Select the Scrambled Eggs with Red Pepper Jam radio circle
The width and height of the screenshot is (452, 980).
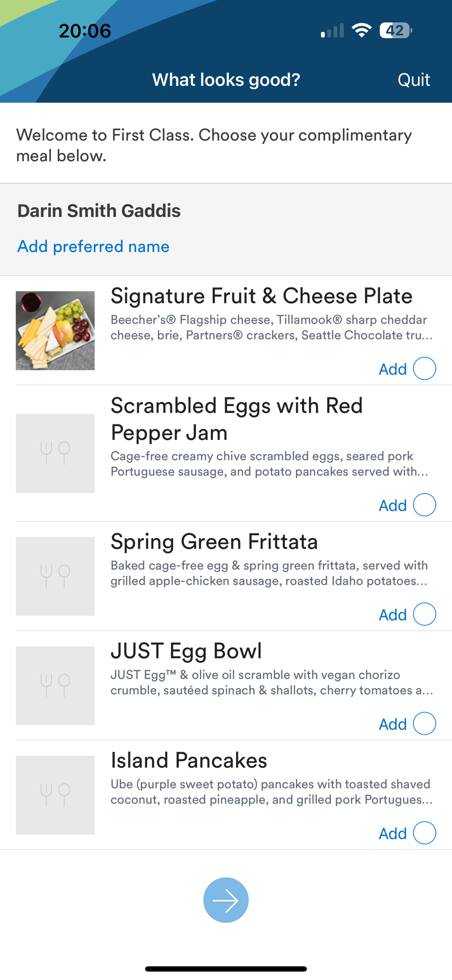[425, 505]
